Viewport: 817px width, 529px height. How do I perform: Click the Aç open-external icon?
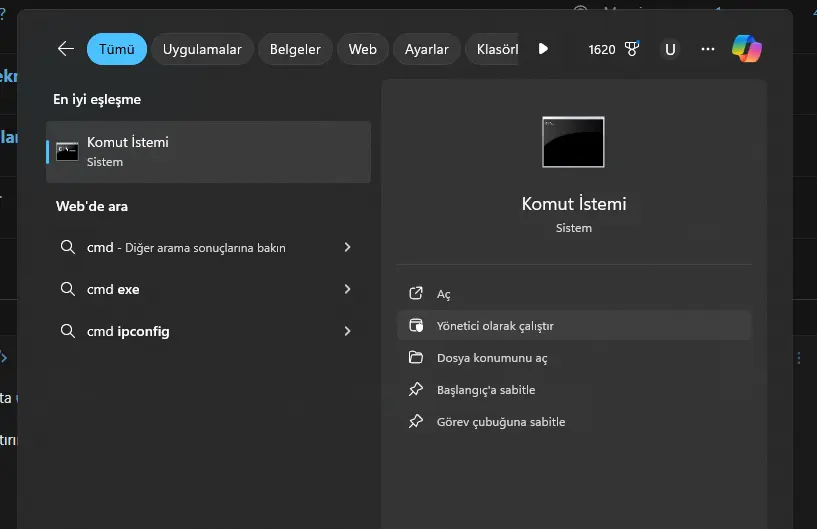coord(416,293)
